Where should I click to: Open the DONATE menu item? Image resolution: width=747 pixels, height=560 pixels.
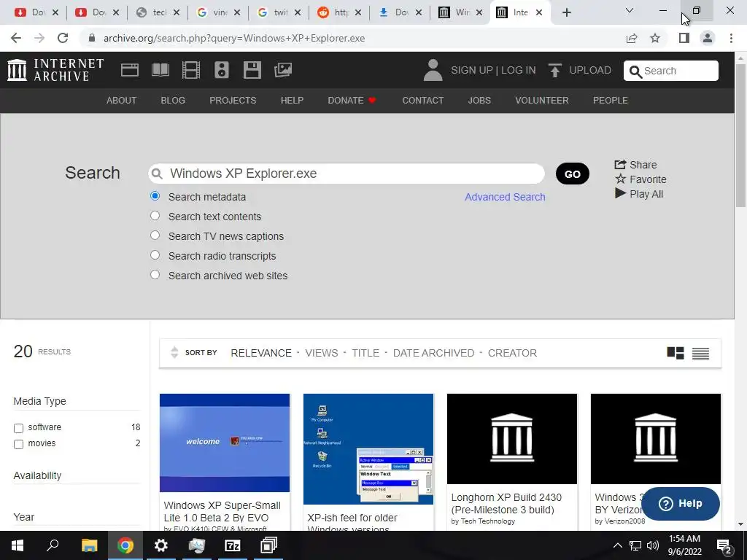352,101
